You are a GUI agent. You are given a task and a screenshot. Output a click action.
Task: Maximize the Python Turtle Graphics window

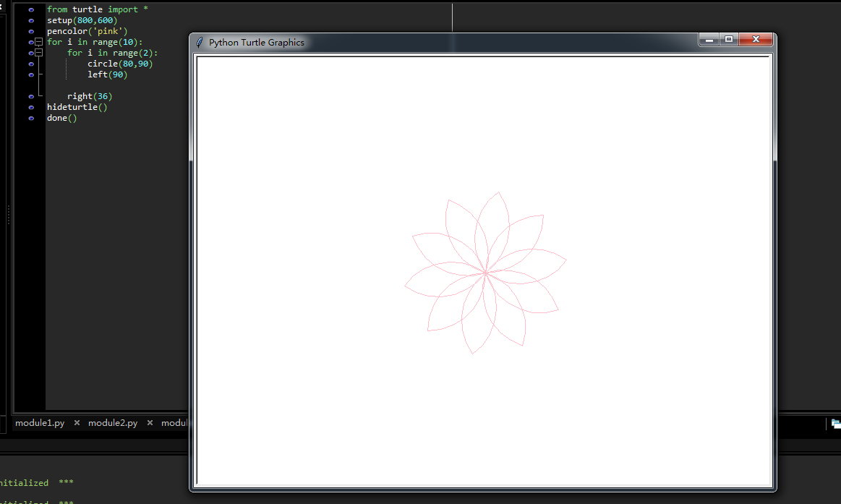729,40
